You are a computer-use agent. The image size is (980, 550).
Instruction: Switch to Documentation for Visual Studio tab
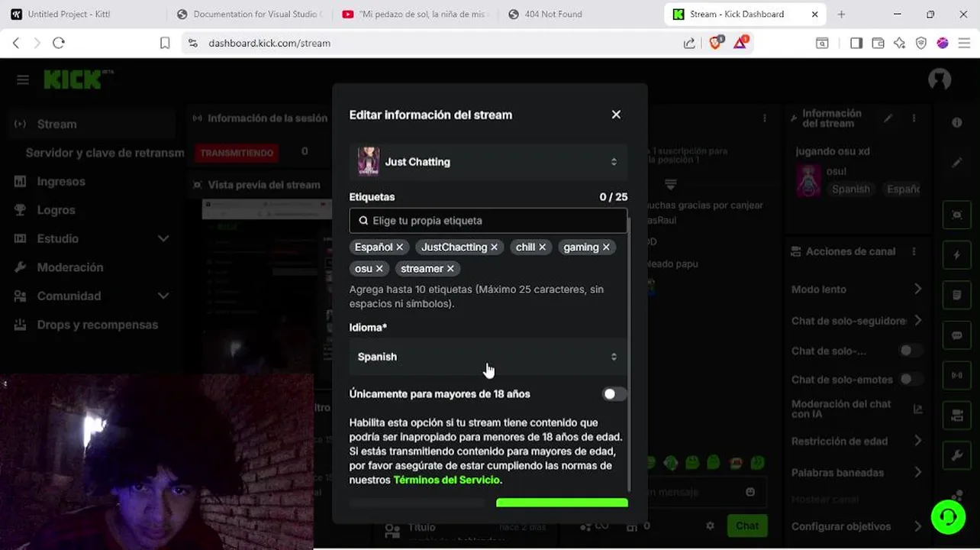click(x=249, y=14)
